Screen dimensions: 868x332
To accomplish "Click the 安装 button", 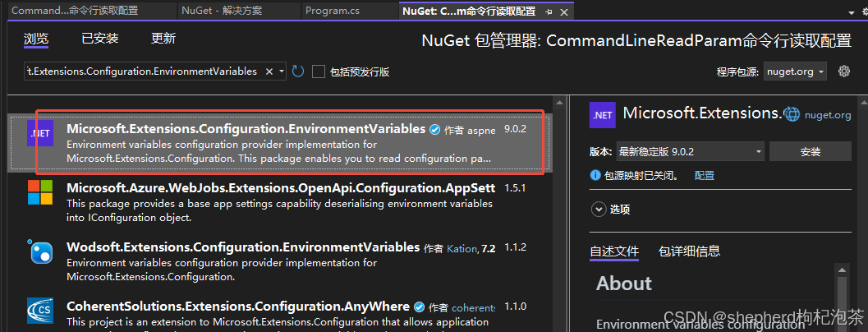I will pyautogui.click(x=811, y=151).
